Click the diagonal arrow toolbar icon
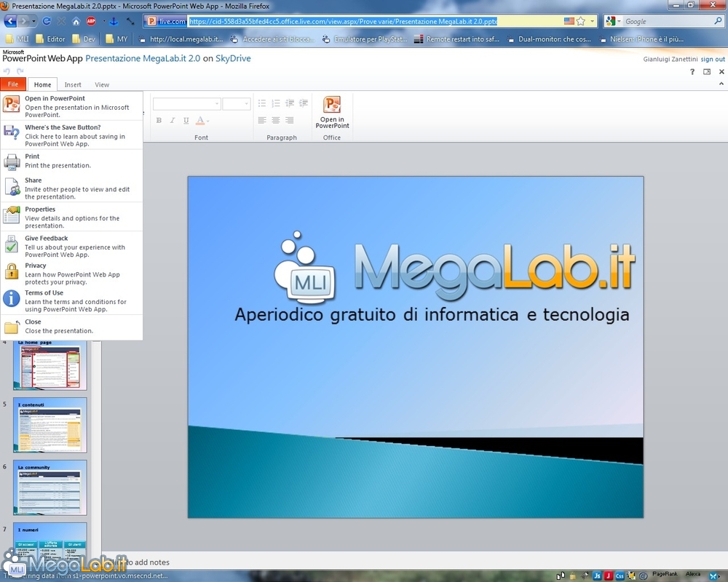This screenshot has width=728, height=582. tap(130, 21)
